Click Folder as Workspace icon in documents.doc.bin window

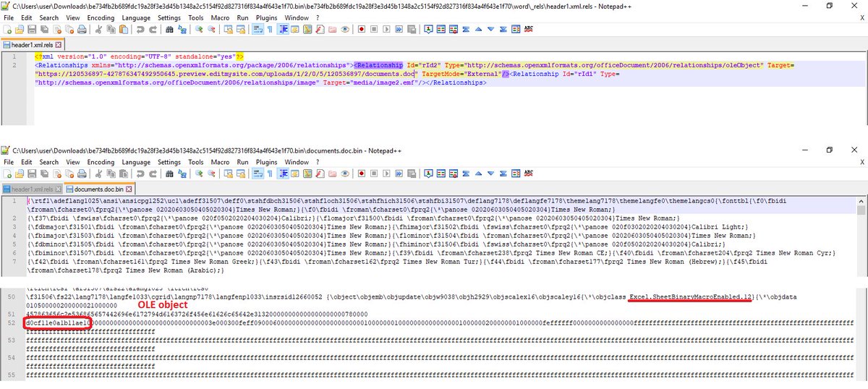click(332, 173)
